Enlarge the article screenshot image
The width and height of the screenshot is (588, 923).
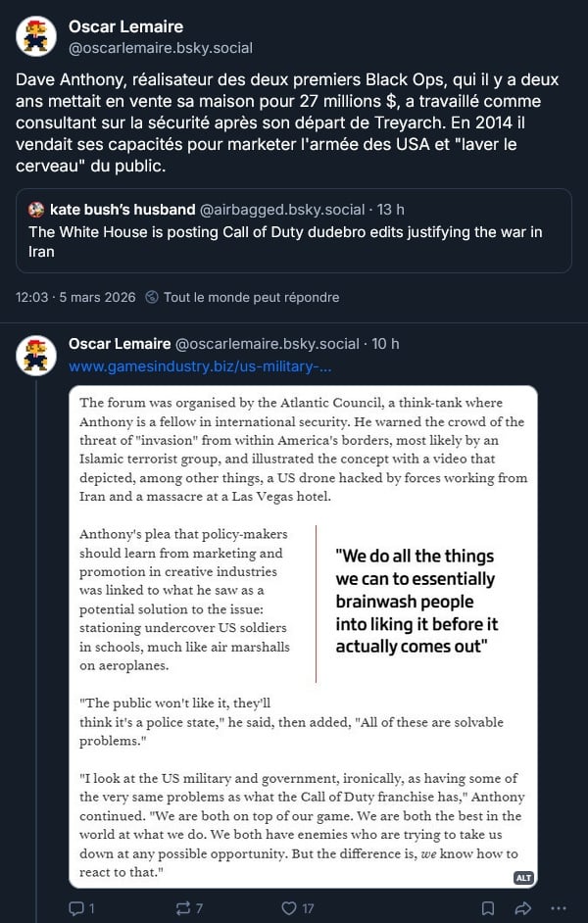pos(304,637)
